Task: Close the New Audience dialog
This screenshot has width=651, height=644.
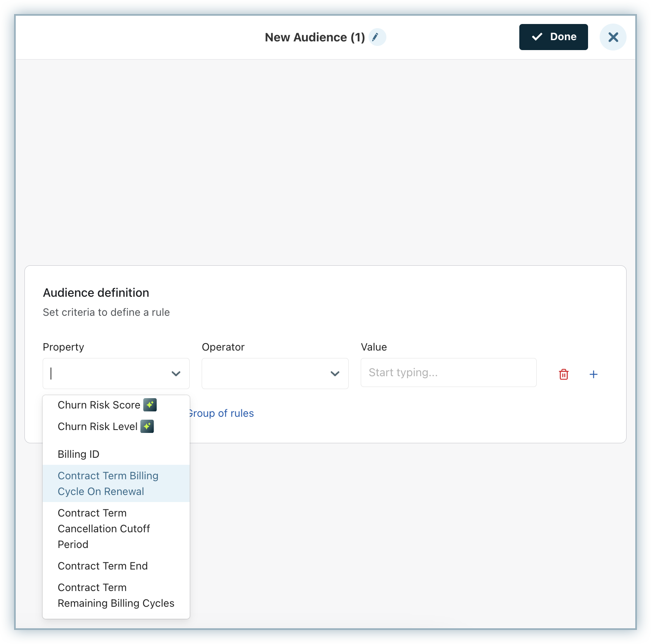Action: pos(612,37)
